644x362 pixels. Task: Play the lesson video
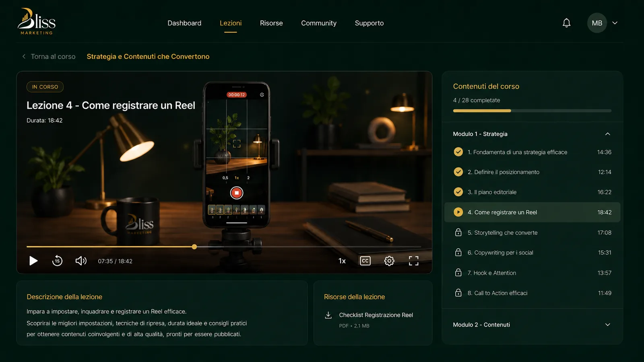pos(33,261)
